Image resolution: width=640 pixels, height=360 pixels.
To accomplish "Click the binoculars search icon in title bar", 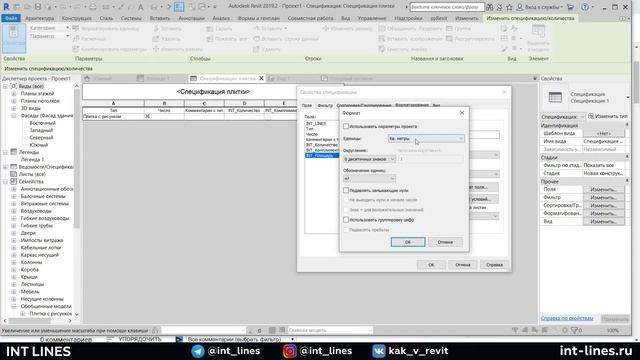I will (489, 7).
